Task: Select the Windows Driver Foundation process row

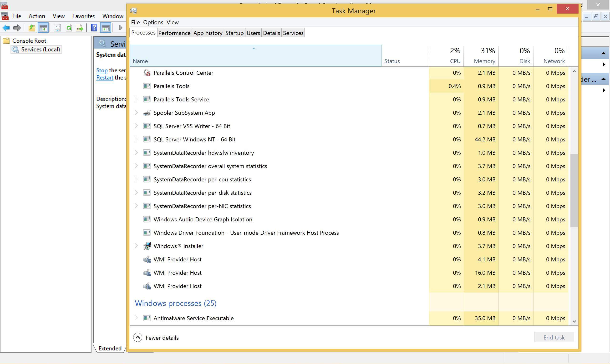Action: click(349, 233)
